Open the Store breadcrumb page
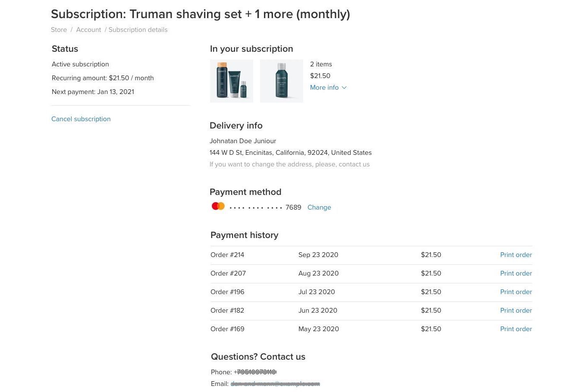The height and width of the screenshot is (392, 587). pyautogui.click(x=59, y=29)
